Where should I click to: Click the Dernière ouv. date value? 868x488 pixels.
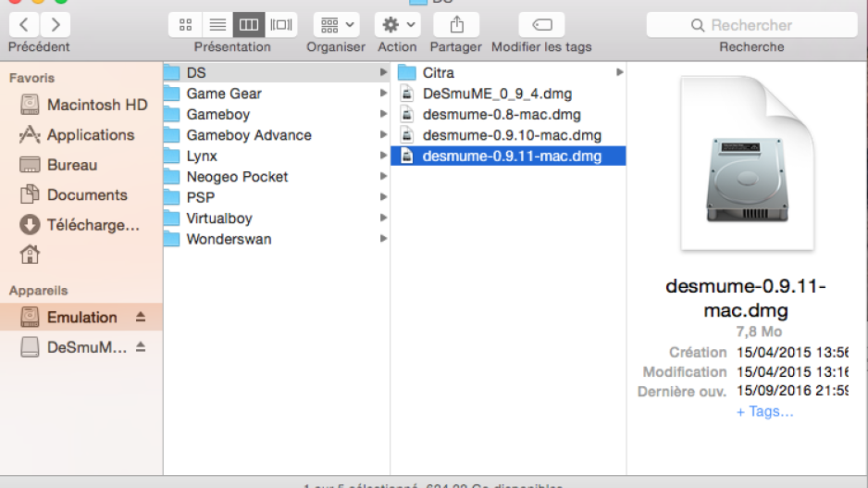click(x=792, y=391)
